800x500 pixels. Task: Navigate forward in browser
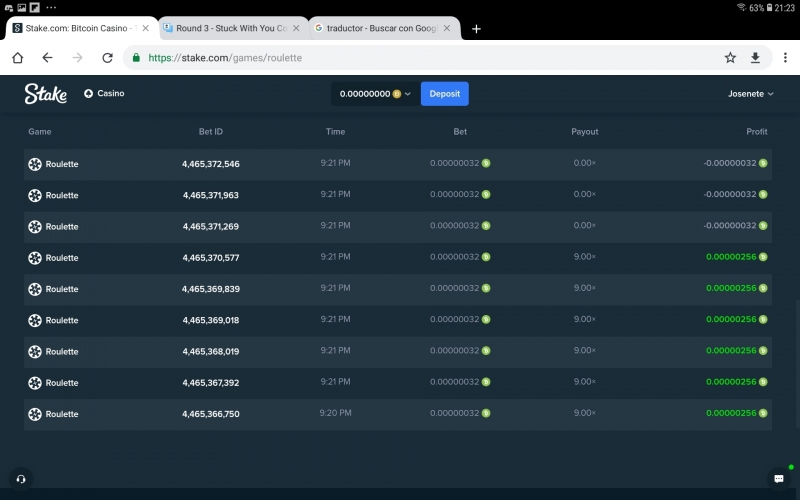tap(77, 58)
